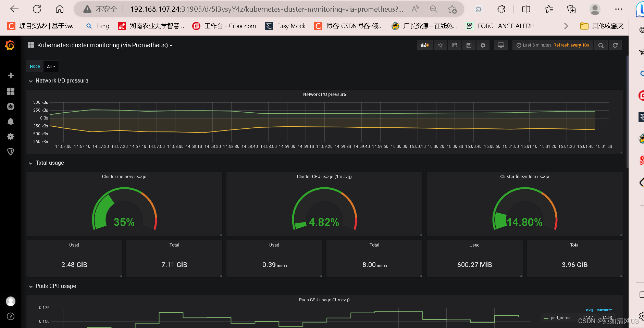
Task: Open the read aloud icon in address bar
Action: pyautogui.click(x=415, y=9)
